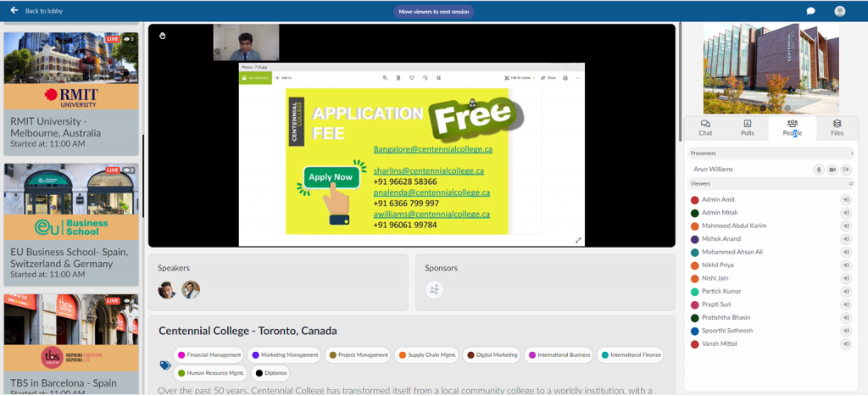Viewport: 868px width, 396px height.
Task: Remove Arun Williams from presenters
Action: (846, 170)
